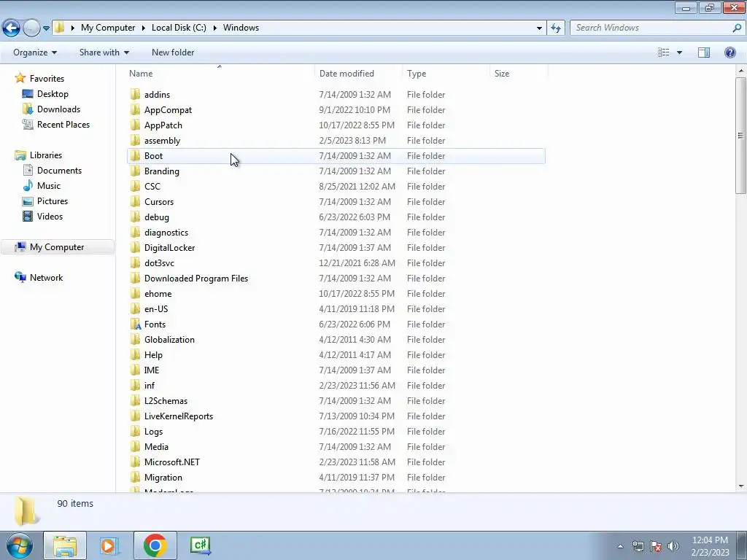Screen dimensions: 747x560
Task: Open Help with the question mark icon
Action: (729, 52)
